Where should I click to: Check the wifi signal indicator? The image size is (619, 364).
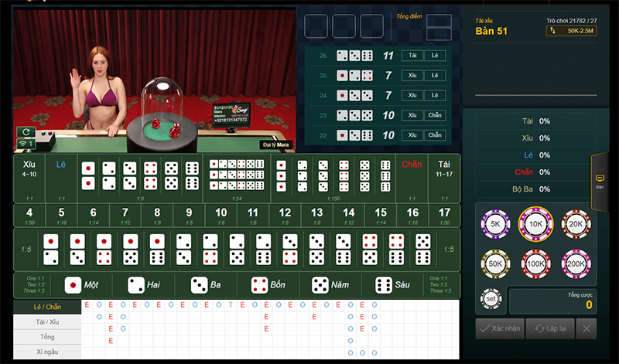pyautogui.click(x=26, y=144)
